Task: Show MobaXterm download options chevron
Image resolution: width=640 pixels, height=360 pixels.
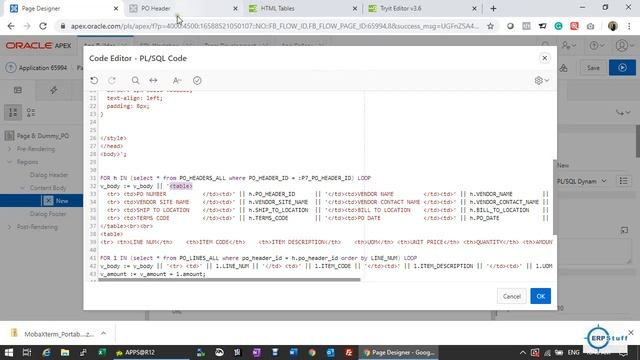Action: point(104,333)
